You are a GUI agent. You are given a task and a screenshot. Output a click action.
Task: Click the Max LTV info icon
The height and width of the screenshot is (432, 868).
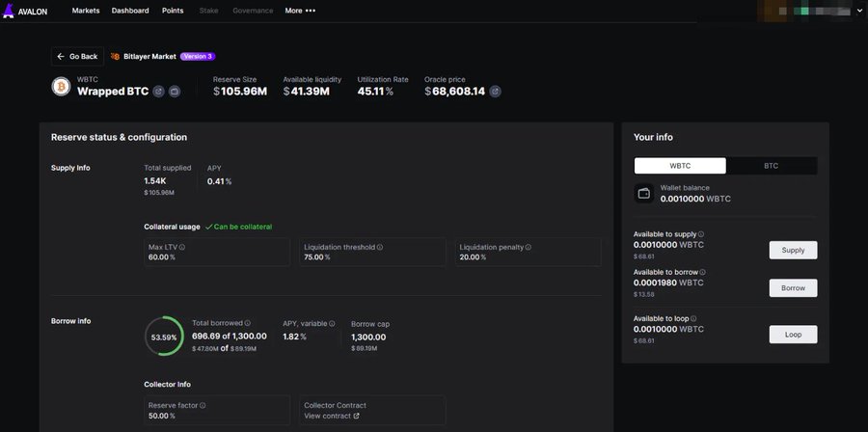click(182, 247)
